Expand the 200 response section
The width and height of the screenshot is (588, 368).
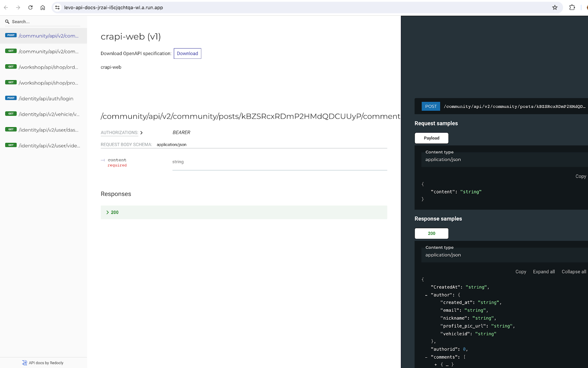(244, 212)
